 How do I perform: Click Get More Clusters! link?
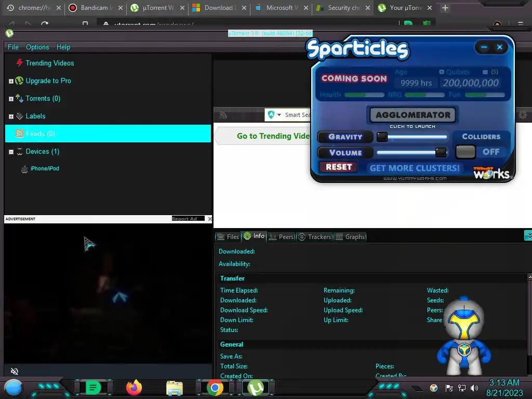click(x=414, y=168)
